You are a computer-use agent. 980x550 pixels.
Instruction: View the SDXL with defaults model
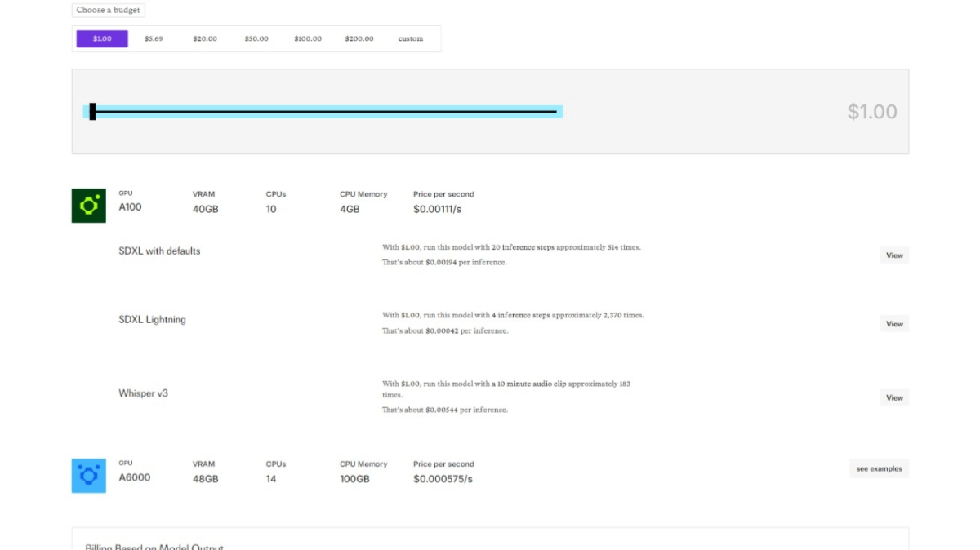(894, 255)
